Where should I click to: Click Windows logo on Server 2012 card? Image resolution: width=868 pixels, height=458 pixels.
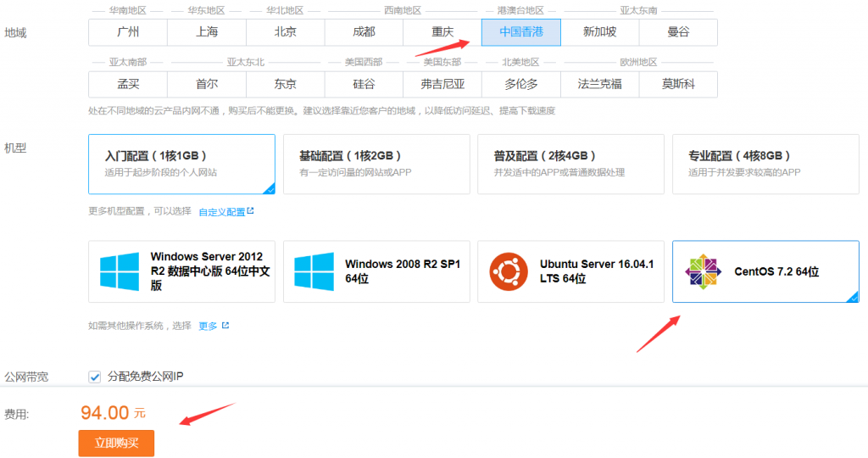[120, 271]
